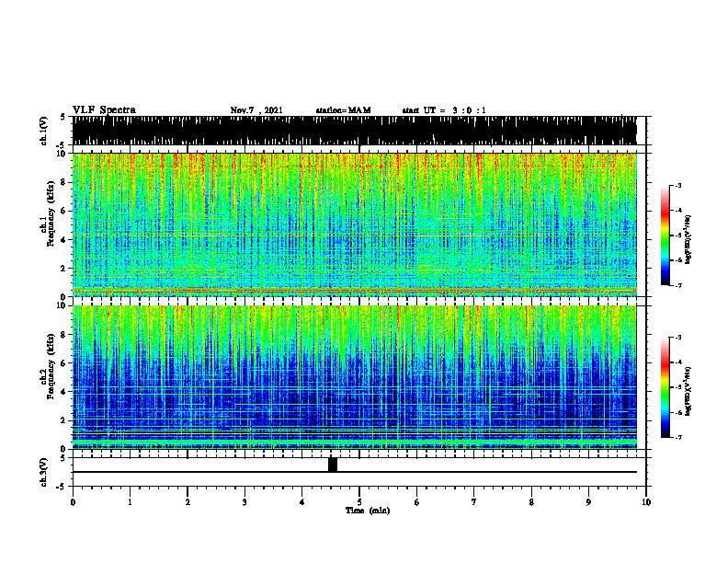Click the "VLF Spectra" title text
This screenshot has width=728, height=563.
coord(104,110)
